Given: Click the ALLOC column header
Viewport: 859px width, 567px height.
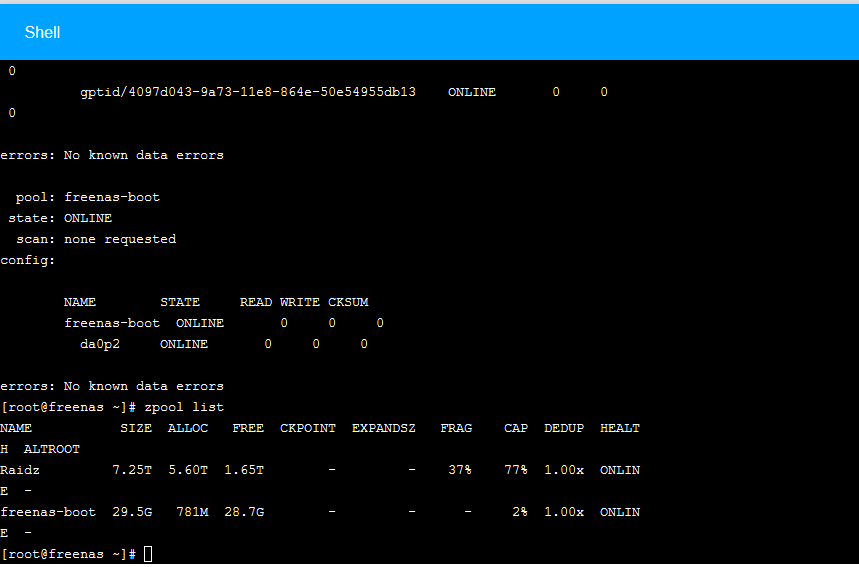Looking at the screenshot, I should [188, 428].
